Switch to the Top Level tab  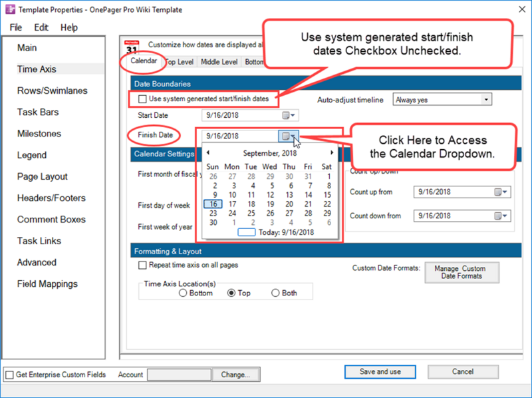point(180,62)
